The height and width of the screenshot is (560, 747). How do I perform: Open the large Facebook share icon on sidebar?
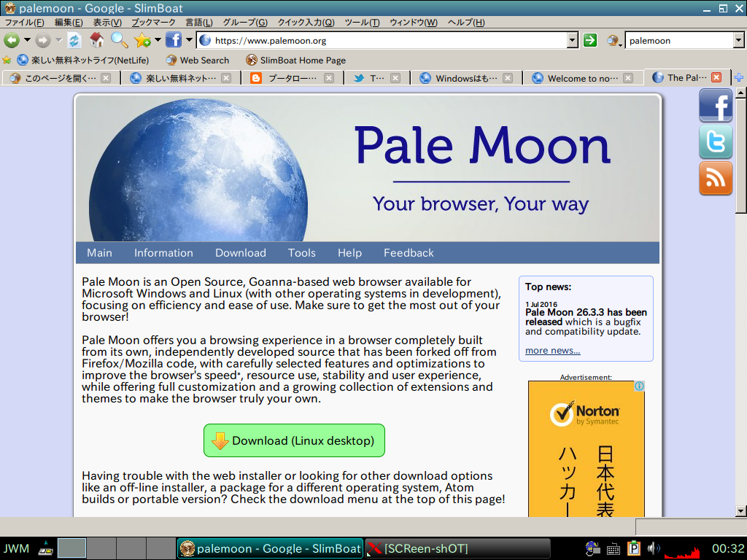pyautogui.click(x=716, y=106)
